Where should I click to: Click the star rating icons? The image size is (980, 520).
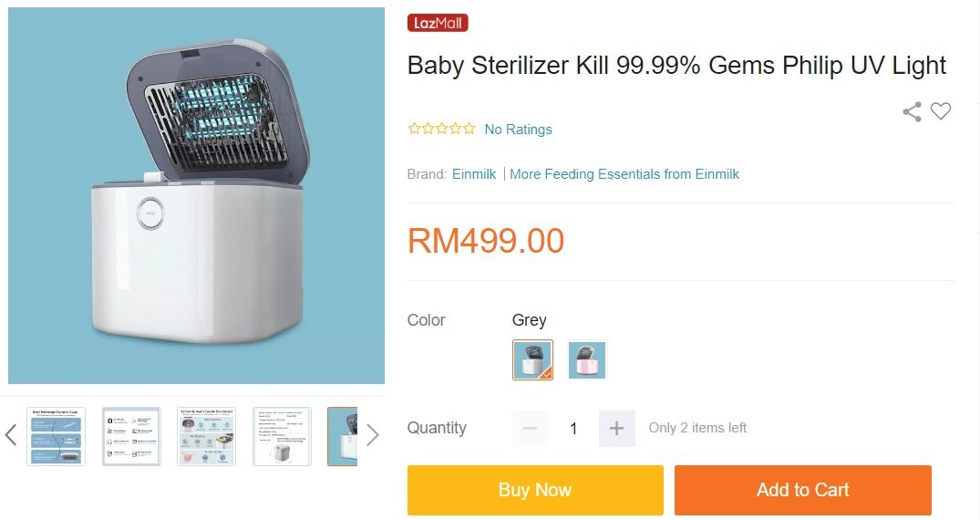point(441,130)
